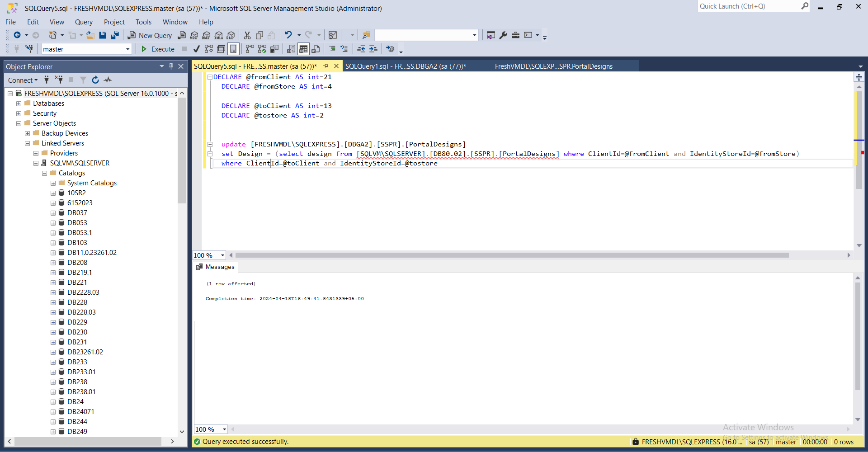Image resolution: width=868 pixels, height=452 pixels.
Task: Open Activity Monitor from Object Explorer toolbar
Action: 108,80
